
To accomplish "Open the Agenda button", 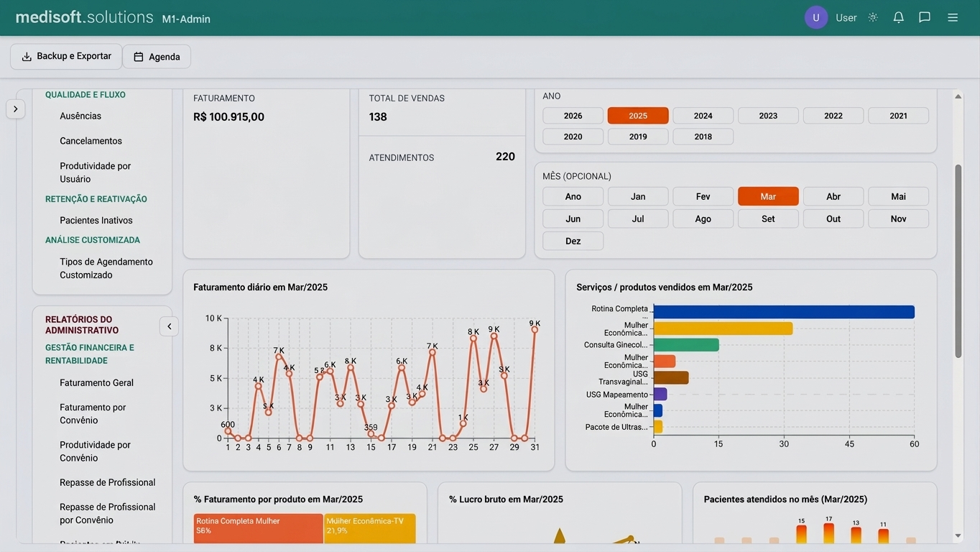I will (x=157, y=57).
